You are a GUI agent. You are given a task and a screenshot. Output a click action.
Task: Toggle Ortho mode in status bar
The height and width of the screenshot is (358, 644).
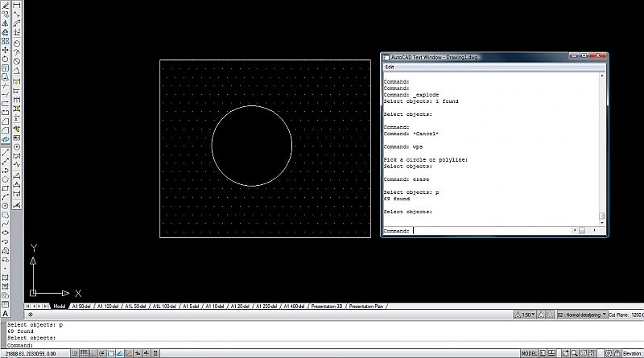point(93,353)
